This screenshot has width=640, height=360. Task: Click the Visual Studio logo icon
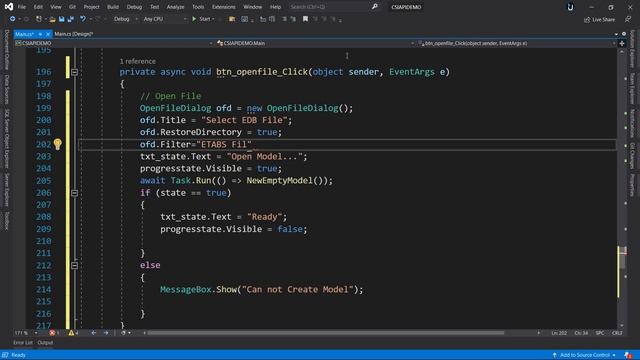9,7
